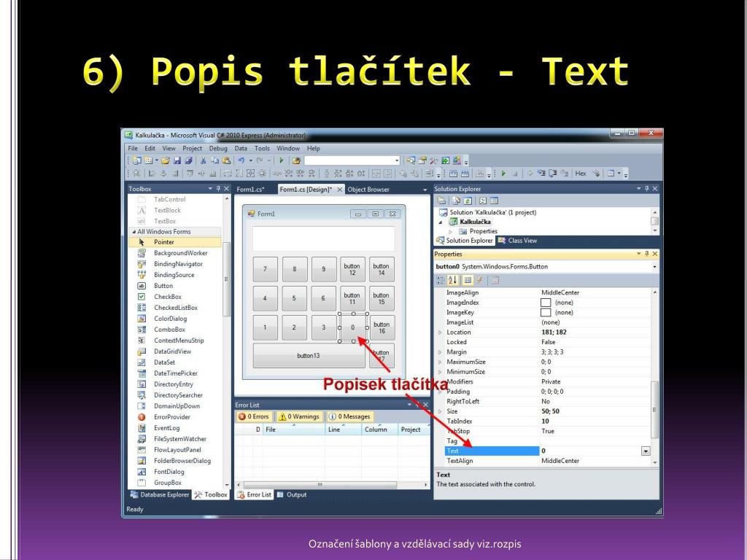Select the form's display text box
747x560 pixels.
[323, 239]
